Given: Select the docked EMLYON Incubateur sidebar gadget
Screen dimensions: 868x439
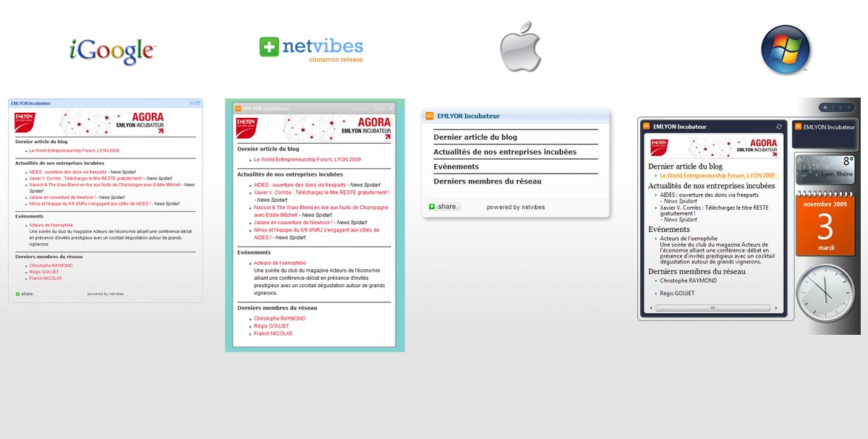Looking at the screenshot, I should pos(825,135).
